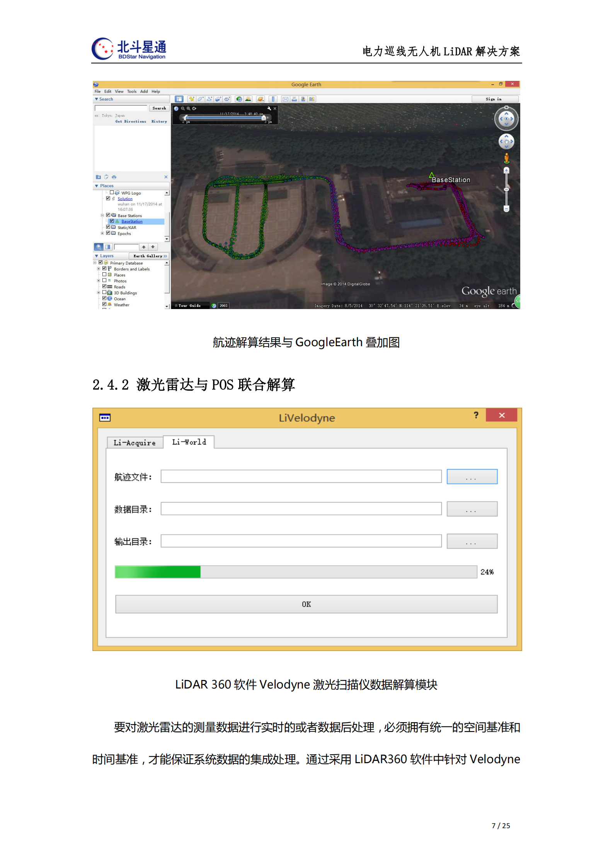Open the Edit menu

point(108,92)
